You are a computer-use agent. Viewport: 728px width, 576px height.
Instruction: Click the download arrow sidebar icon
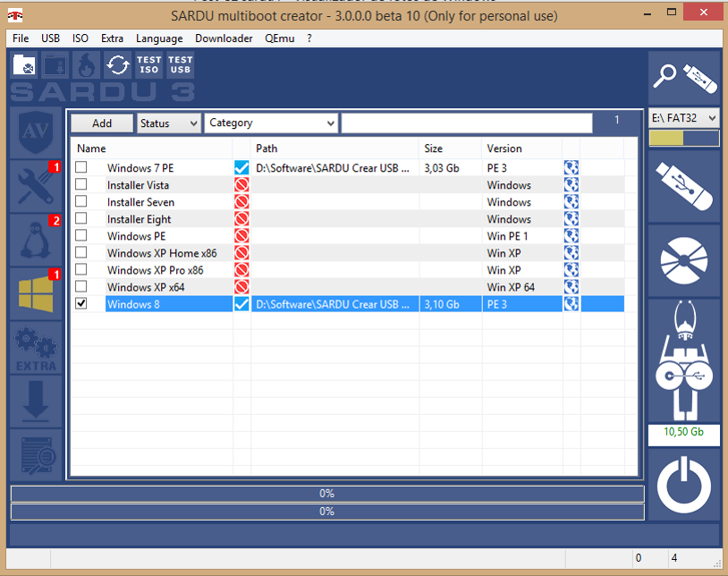click(36, 401)
